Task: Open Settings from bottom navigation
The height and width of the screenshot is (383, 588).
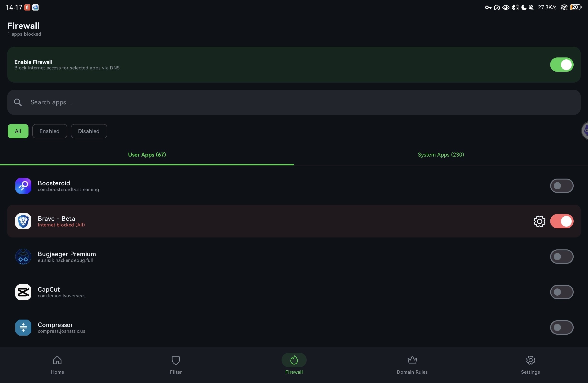Action: 530,365
